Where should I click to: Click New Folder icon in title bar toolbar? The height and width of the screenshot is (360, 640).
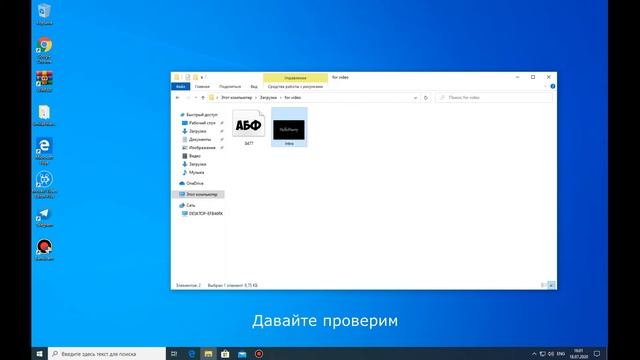click(x=195, y=77)
